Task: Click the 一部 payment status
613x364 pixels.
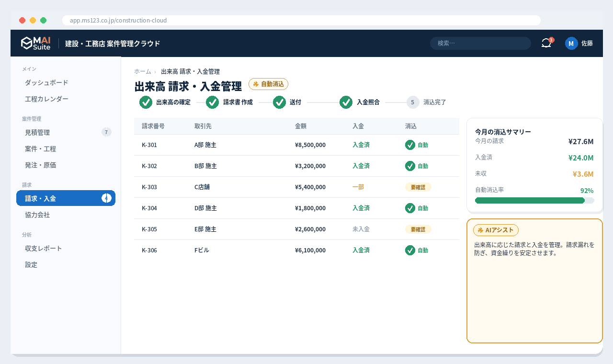Action: click(358, 187)
